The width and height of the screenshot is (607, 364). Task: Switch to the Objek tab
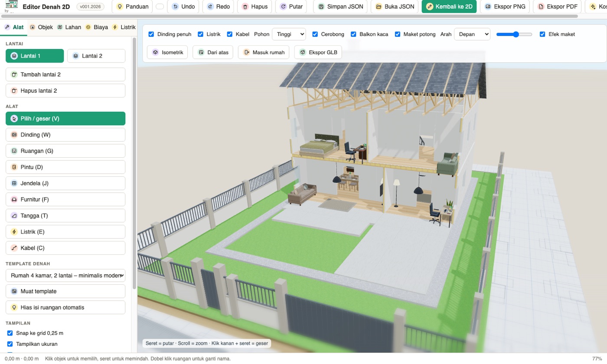pos(41,27)
